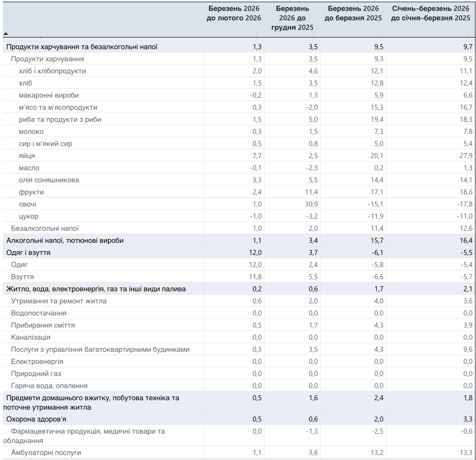This screenshot has height=460, width=476.
Task: Select column header "Березень 2026 до грудня 2025"
Action: (x=292, y=18)
